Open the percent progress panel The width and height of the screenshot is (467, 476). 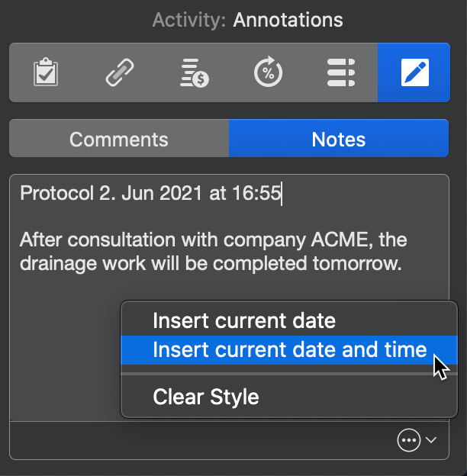click(x=268, y=72)
